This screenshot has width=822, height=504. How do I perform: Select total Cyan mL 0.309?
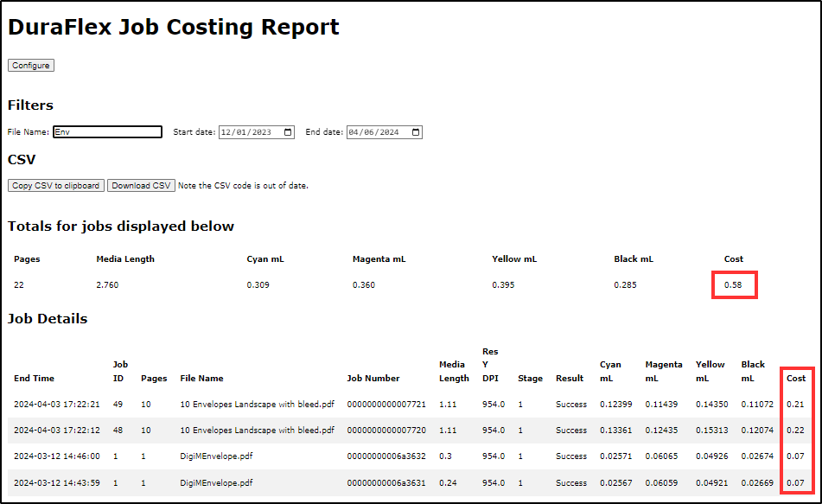[258, 285]
